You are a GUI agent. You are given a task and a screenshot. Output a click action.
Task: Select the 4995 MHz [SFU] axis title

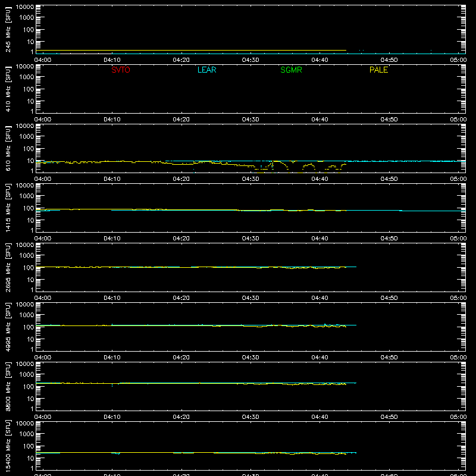(8, 327)
